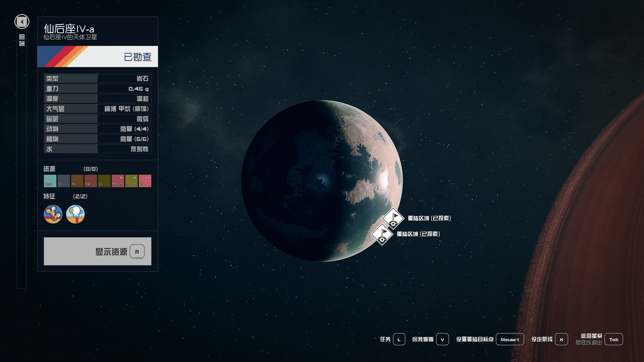Click the planet globe in the center

(322, 181)
